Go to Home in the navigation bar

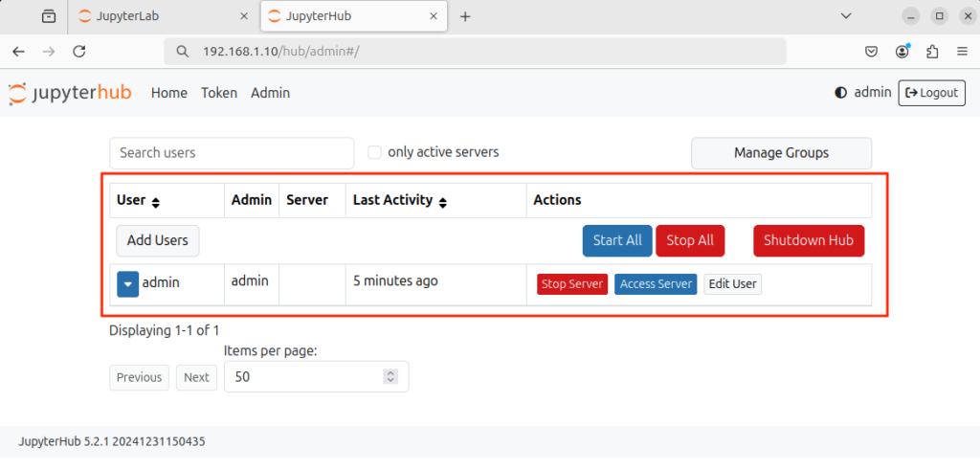(x=168, y=93)
